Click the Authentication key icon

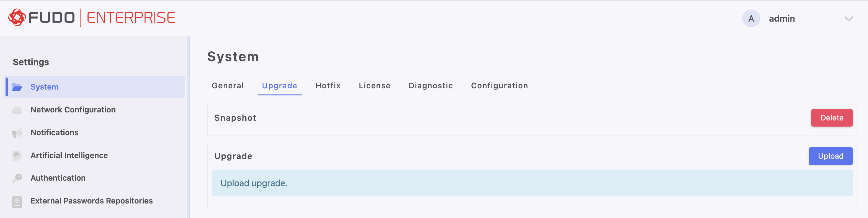17,178
